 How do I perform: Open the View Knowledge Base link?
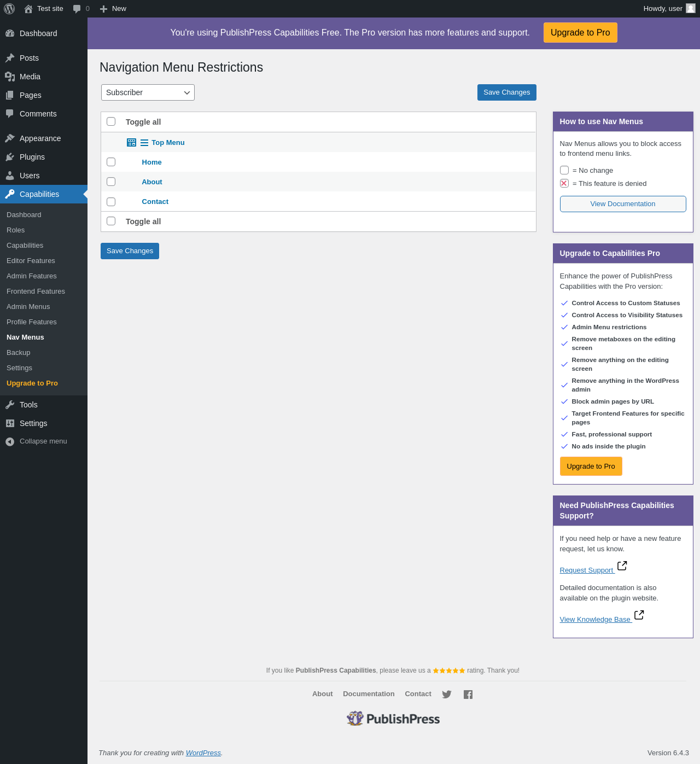click(x=595, y=620)
